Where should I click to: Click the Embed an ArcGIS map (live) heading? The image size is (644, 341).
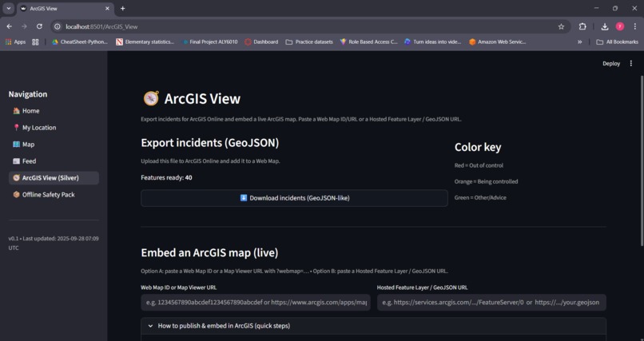[209, 253]
